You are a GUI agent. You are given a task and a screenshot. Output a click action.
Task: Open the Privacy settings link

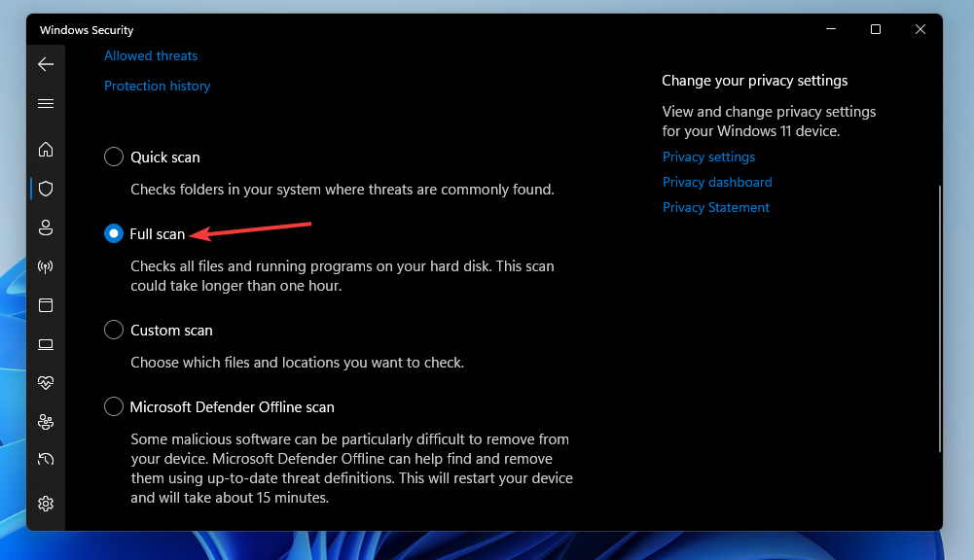pyautogui.click(x=708, y=157)
